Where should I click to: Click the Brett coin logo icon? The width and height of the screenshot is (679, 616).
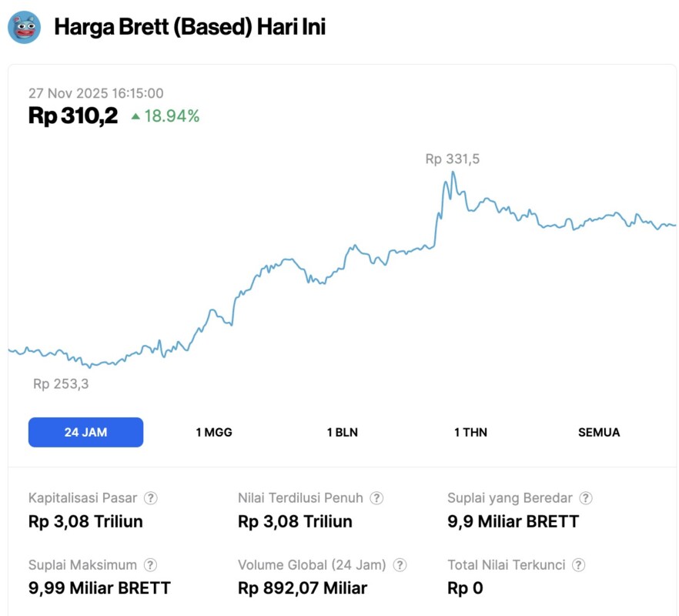point(24,28)
